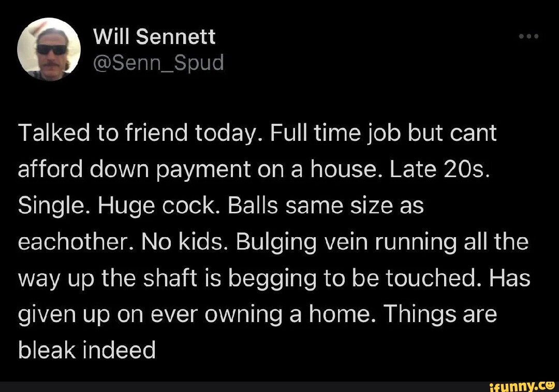Open the poster's avatar thumbnail

coord(49,49)
